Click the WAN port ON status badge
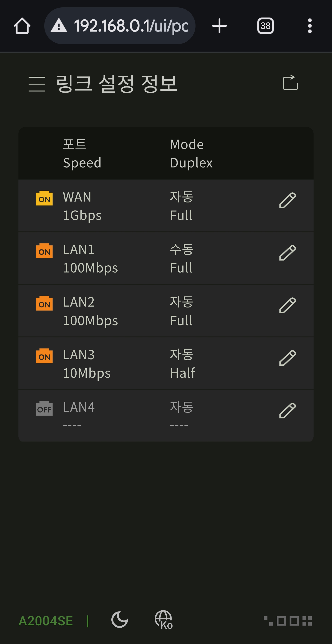 point(44,198)
